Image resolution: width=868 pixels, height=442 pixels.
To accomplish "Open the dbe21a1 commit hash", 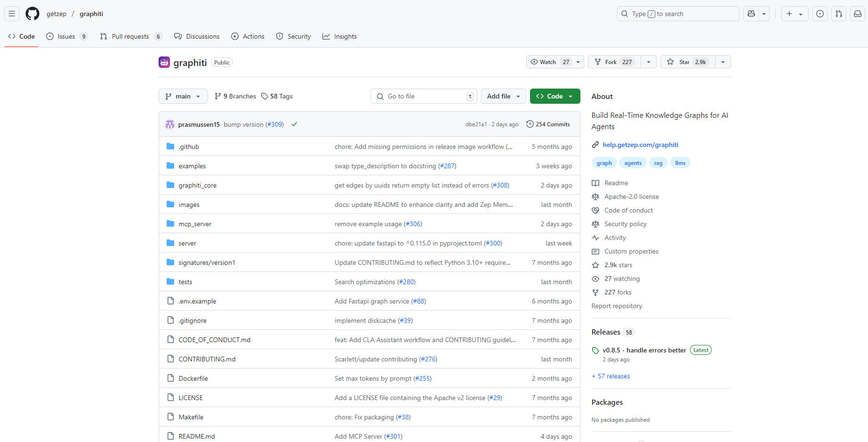I will click(476, 124).
